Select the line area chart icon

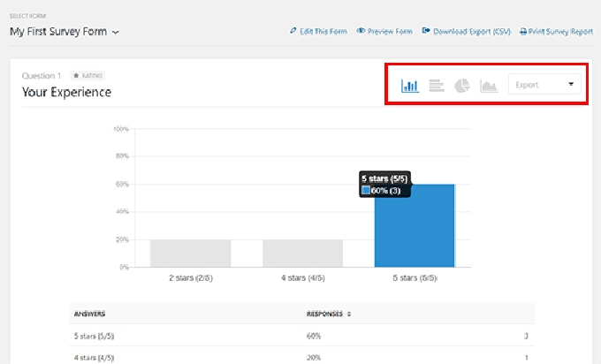click(488, 86)
